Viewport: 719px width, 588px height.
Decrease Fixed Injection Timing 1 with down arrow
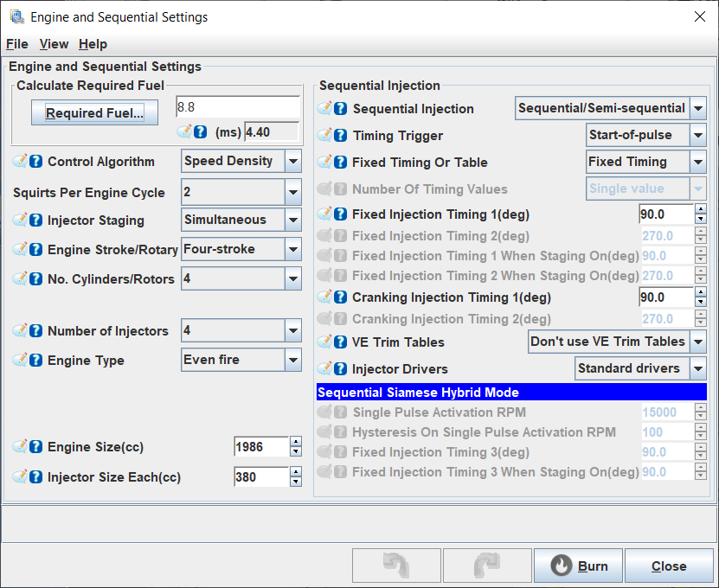point(700,220)
